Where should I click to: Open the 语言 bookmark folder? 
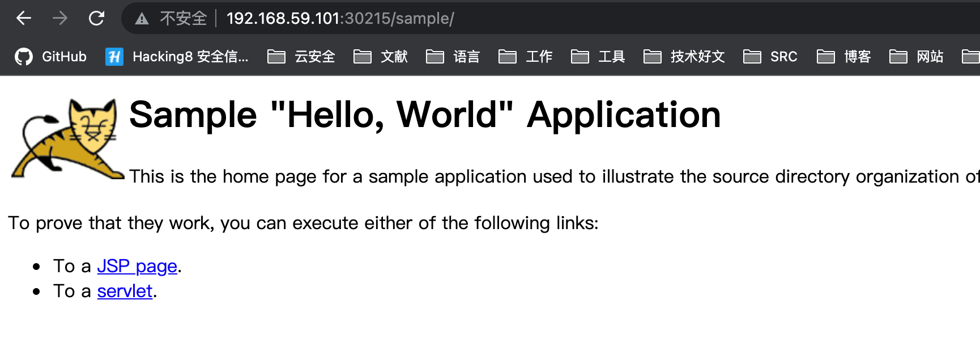coord(453,57)
